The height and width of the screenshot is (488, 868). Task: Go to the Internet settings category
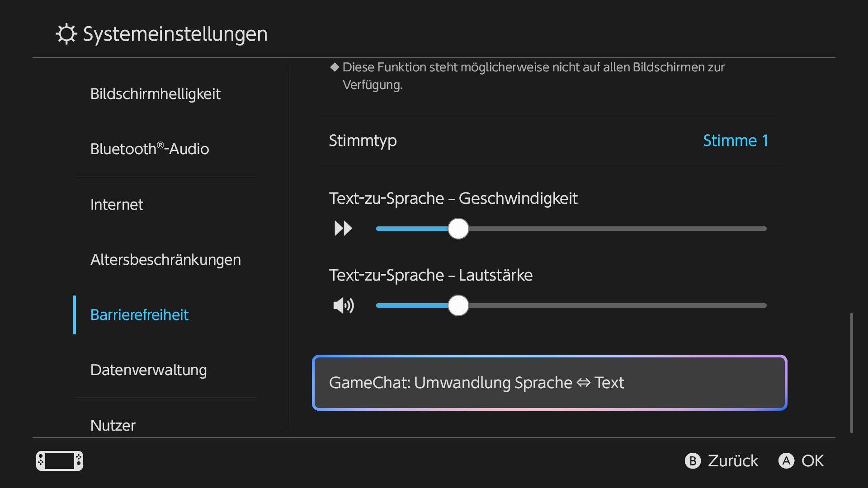(117, 205)
